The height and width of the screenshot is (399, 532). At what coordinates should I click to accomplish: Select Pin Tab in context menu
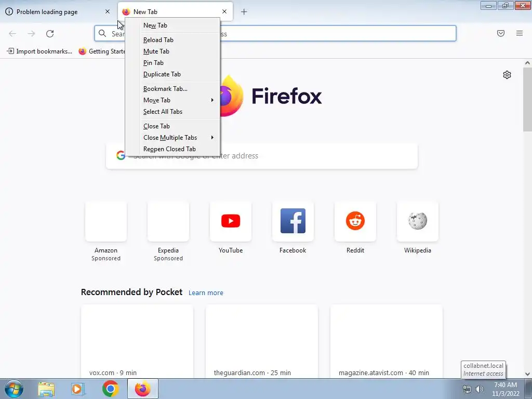click(x=172, y=63)
